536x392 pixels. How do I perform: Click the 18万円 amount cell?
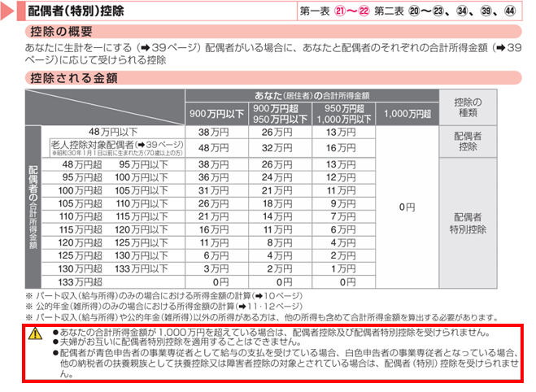(281, 203)
